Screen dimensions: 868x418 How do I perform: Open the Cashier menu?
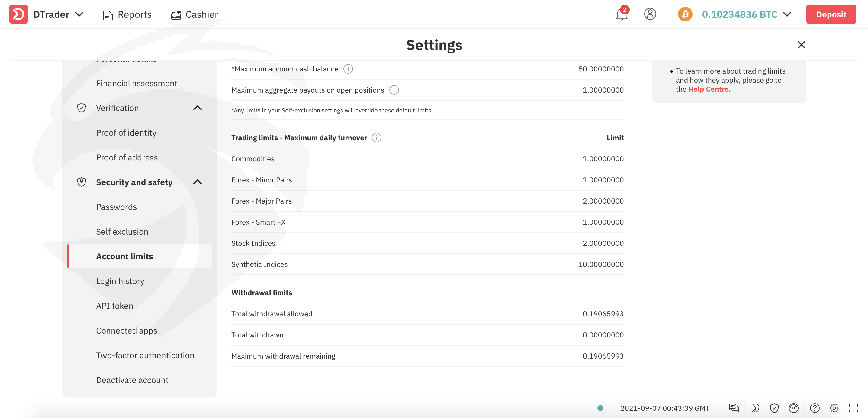click(x=195, y=15)
